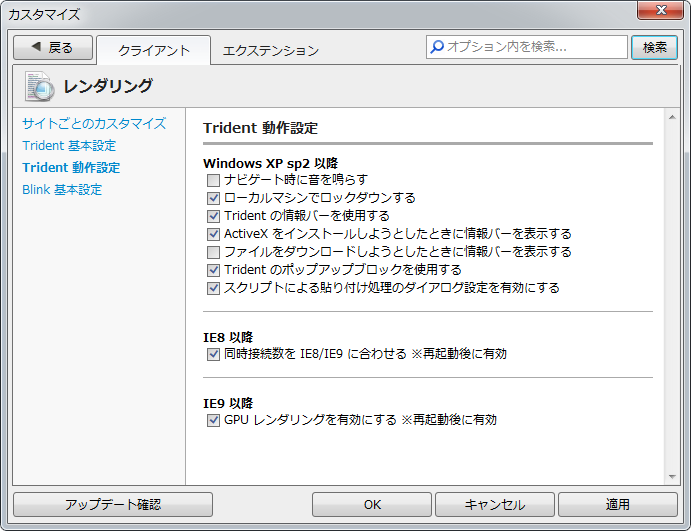Focus the オプション内を検索 search field

coord(527,47)
